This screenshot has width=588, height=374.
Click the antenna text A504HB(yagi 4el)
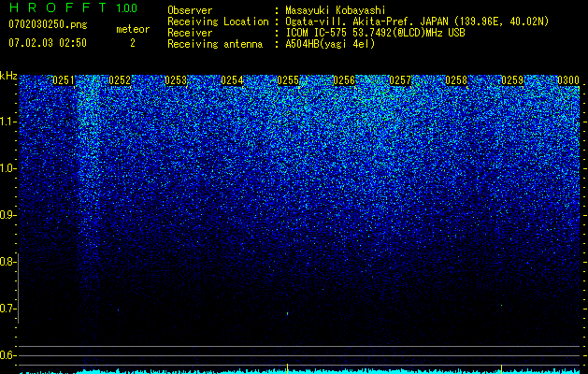[330, 44]
